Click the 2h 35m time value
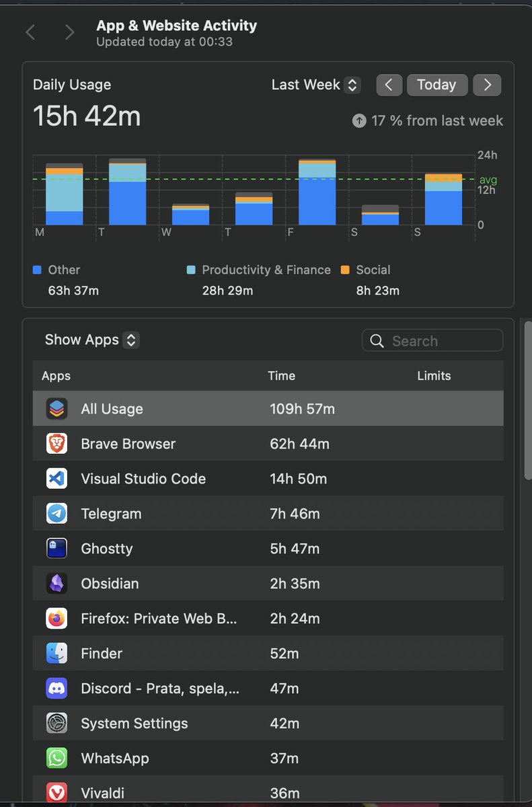The width and height of the screenshot is (532, 807). pos(295,584)
